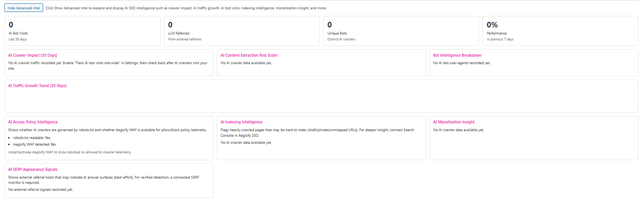Click the 'vs previous 7 days' caption

(x=500, y=39)
